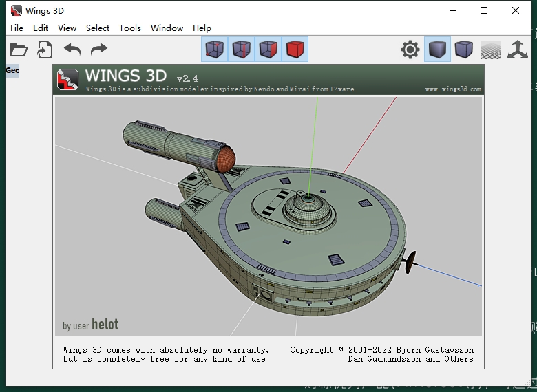
Task: Open the Select menu
Action: pyautogui.click(x=98, y=28)
